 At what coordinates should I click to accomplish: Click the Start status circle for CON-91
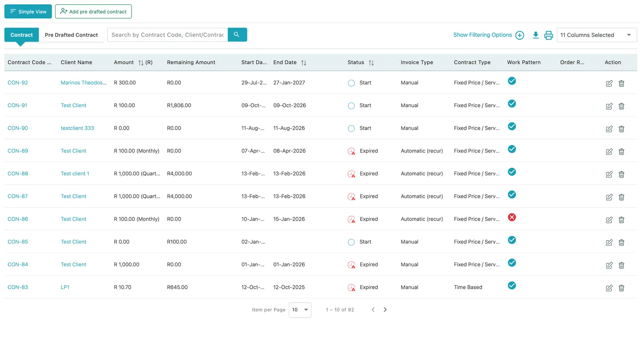(351, 105)
